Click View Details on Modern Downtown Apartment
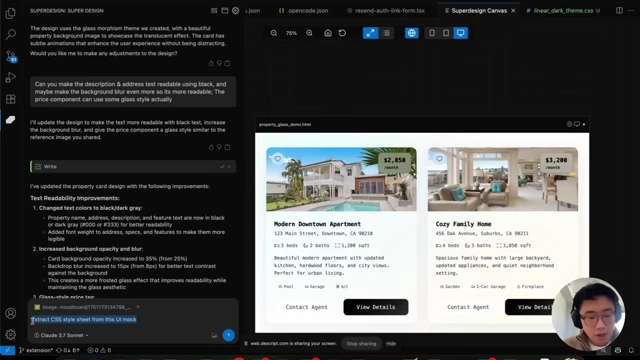The image size is (640, 360). click(x=376, y=307)
